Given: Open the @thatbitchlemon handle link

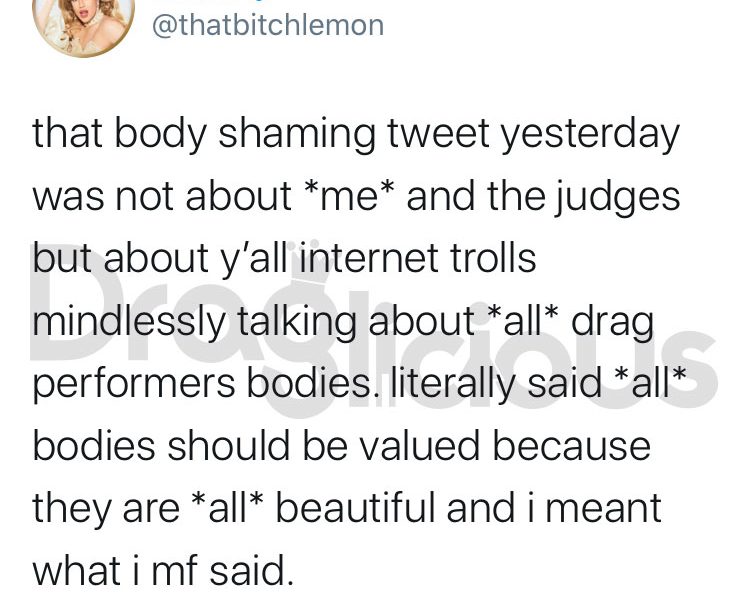Looking at the screenshot, I should [268, 25].
